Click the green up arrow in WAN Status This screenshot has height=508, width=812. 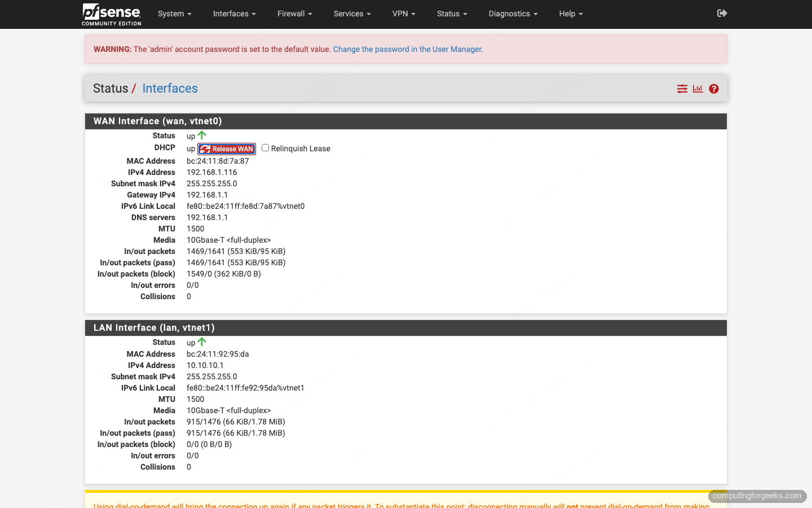pyautogui.click(x=202, y=135)
